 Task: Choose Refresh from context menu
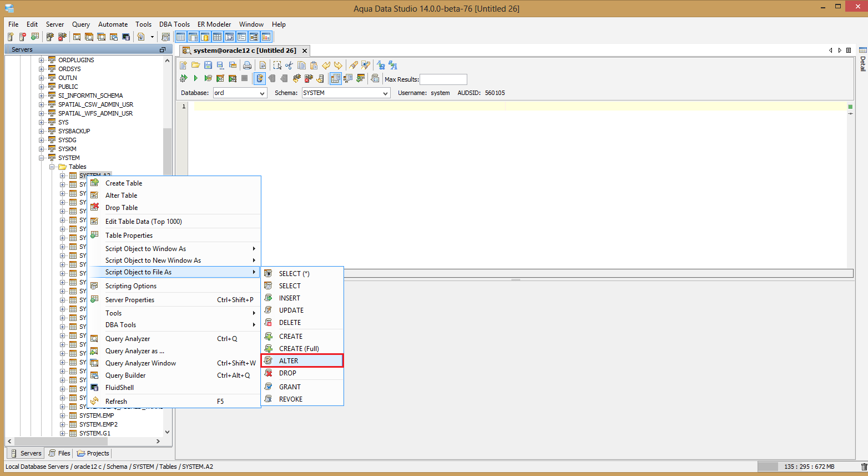click(x=174, y=401)
